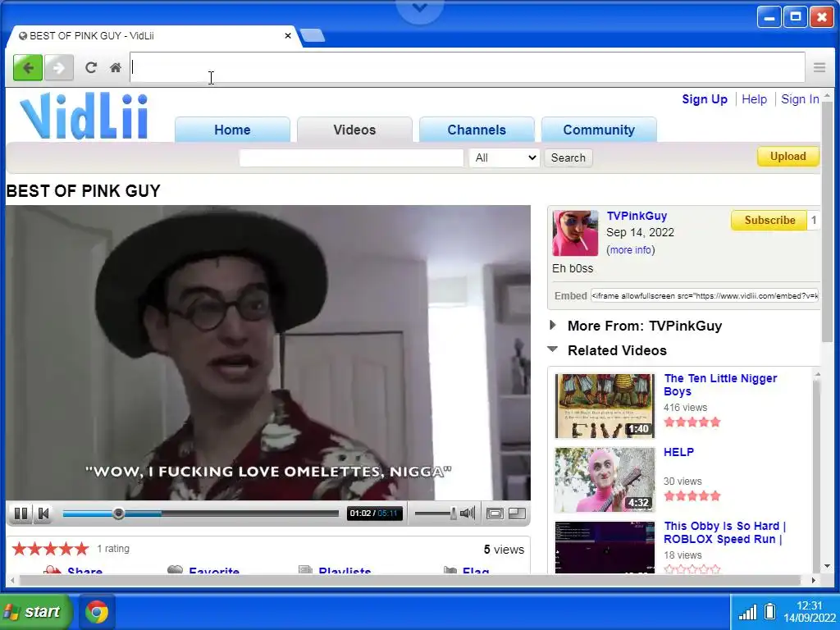Click the Chrome icon in taskbar
This screenshot has width=840, height=630.
click(x=97, y=612)
